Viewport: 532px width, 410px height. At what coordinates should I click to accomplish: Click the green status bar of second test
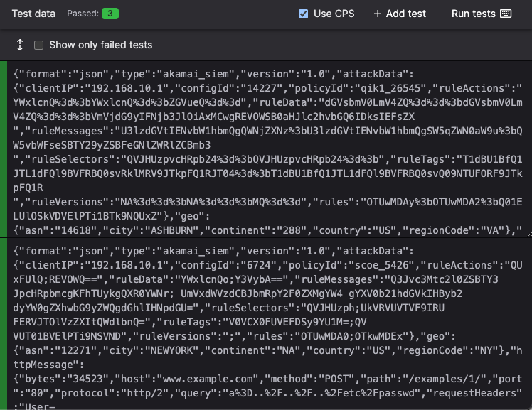click(4, 324)
